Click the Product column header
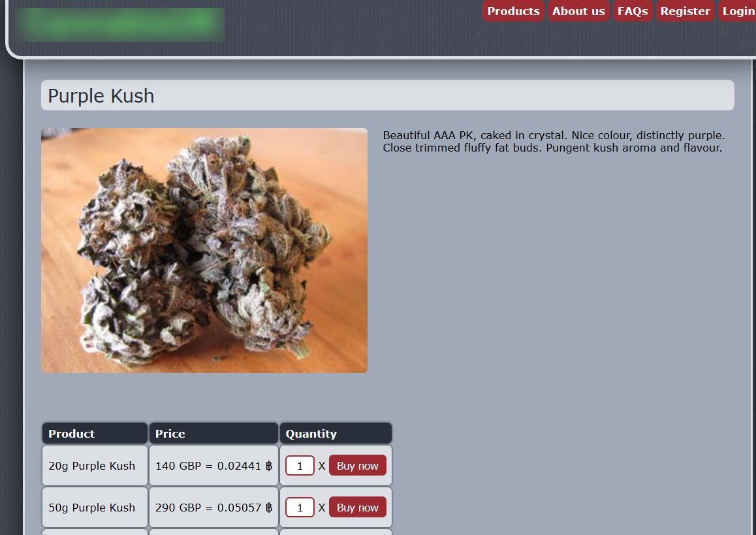This screenshot has width=756, height=535. [95, 433]
